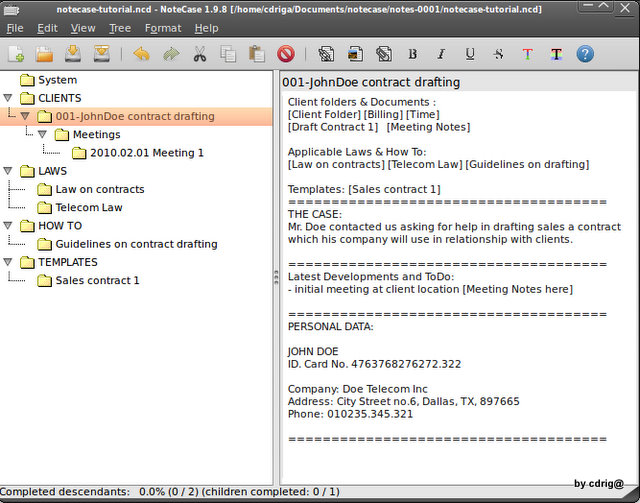The width and height of the screenshot is (640, 503).
Task: Follow the [Sales contract 1] link in note
Action: 394,189
